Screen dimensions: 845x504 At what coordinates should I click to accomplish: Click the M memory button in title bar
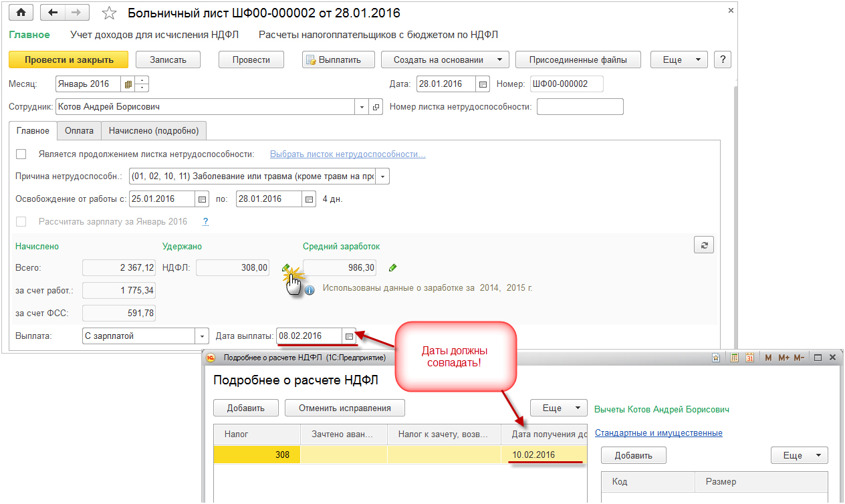[768, 358]
